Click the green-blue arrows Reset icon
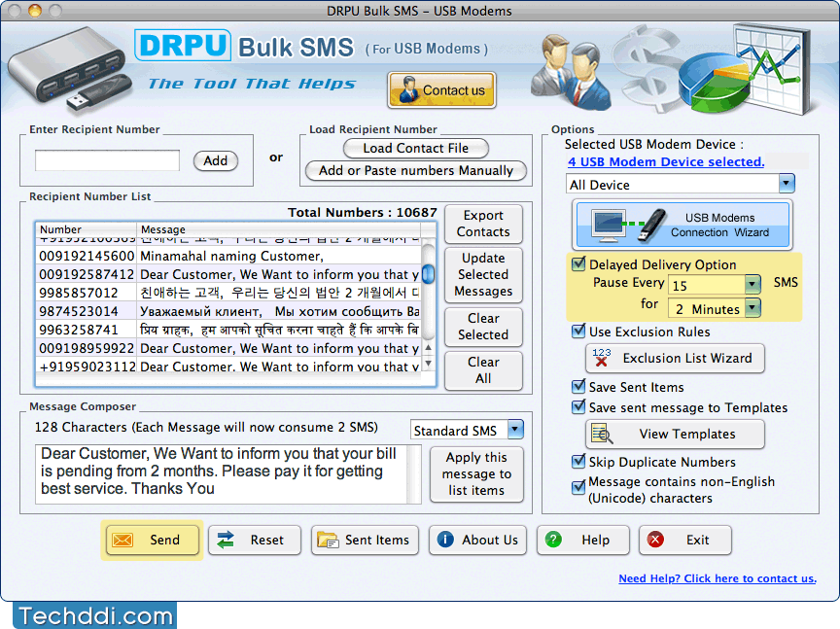The image size is (840, 629). [x=226, y=541]
